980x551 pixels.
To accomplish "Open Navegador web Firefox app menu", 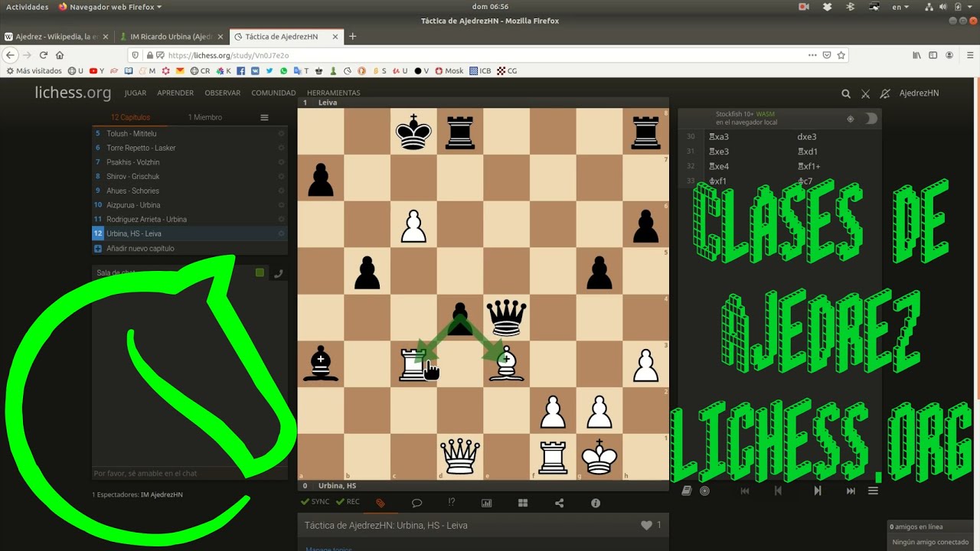I will [110, 7].
